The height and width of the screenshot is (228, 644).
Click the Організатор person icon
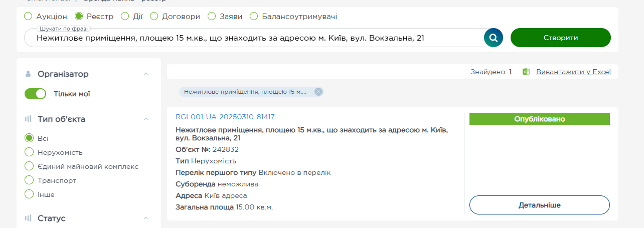click(x=28, y=74)
